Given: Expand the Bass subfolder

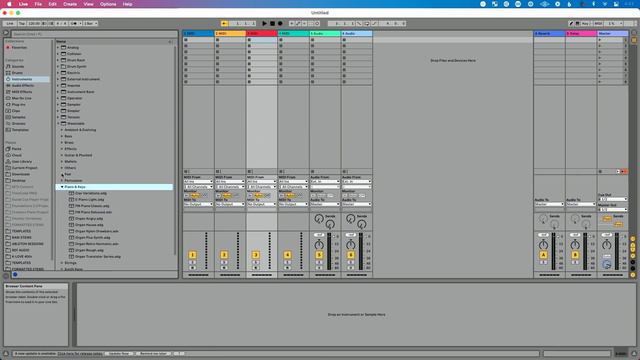Looking at the screenshot, I should 62,136.
